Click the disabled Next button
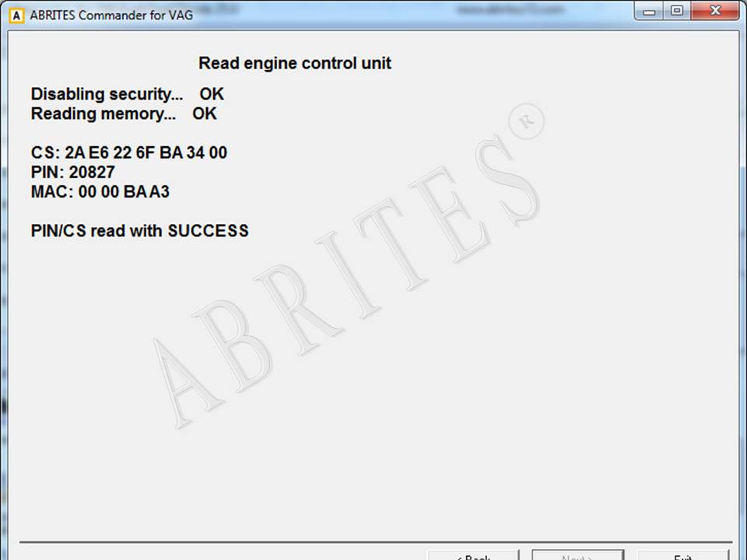This screenshot has height=560, width=747. pyautogui.click(x=578, y=555)
